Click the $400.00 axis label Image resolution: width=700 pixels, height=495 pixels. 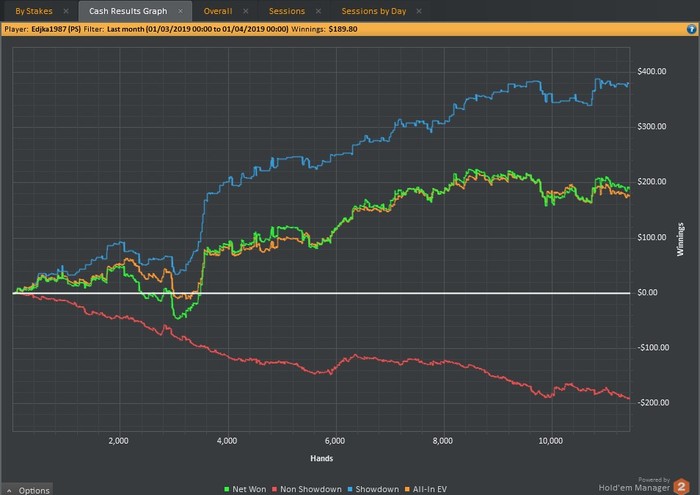pyautogui.click(x=652, y=71)
